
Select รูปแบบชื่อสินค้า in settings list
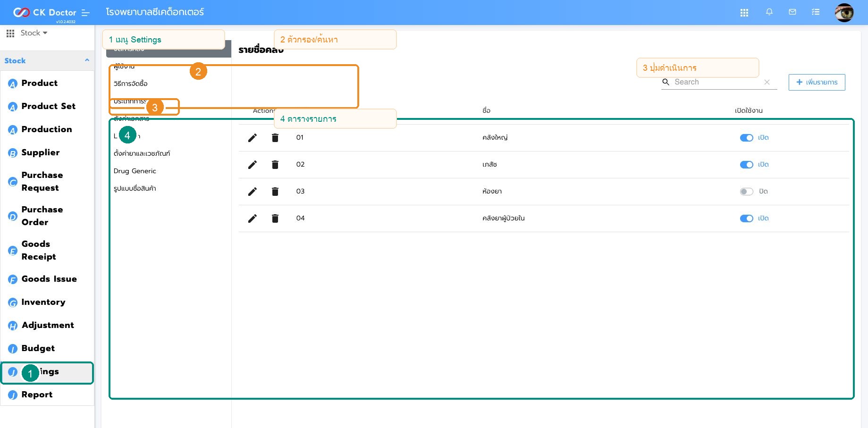[135, 189]
